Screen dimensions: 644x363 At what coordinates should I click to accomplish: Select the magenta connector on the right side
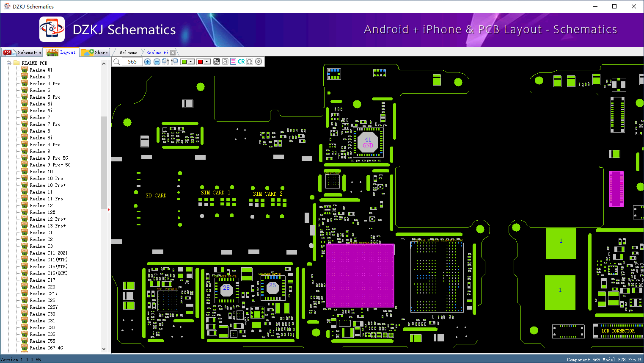(616, 188)
